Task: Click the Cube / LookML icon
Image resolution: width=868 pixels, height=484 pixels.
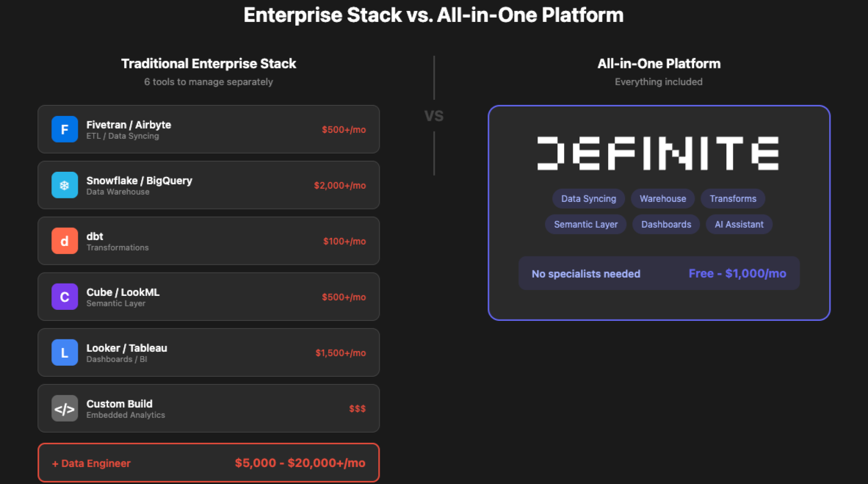Action: [65, 297]
